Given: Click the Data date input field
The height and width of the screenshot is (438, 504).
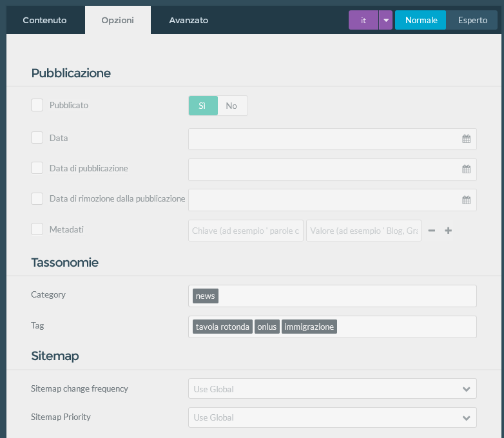Looking at the screenshot, I should point(333,139).
